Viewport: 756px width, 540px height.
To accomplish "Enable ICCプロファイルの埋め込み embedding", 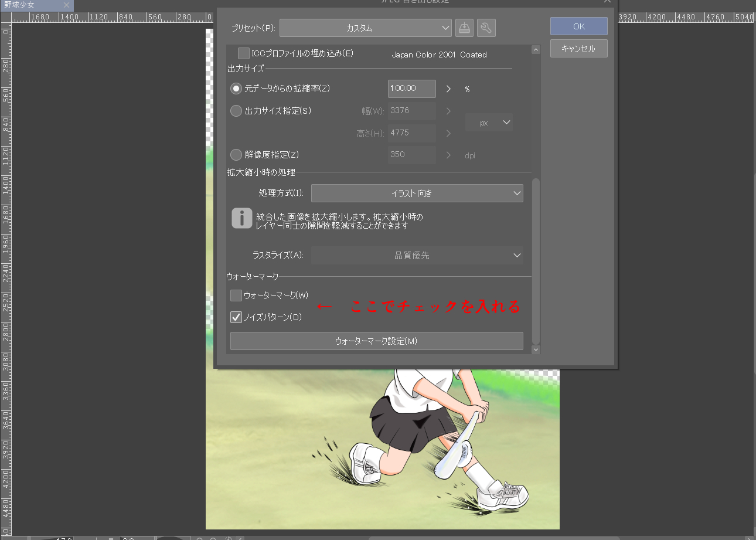I will 243,53.
